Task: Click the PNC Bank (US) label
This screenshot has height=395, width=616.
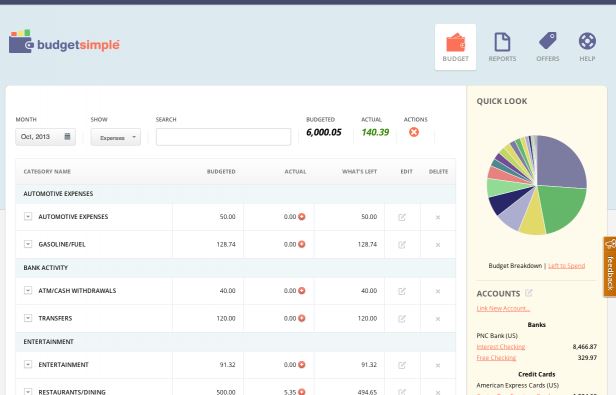Action: (497, 336)
